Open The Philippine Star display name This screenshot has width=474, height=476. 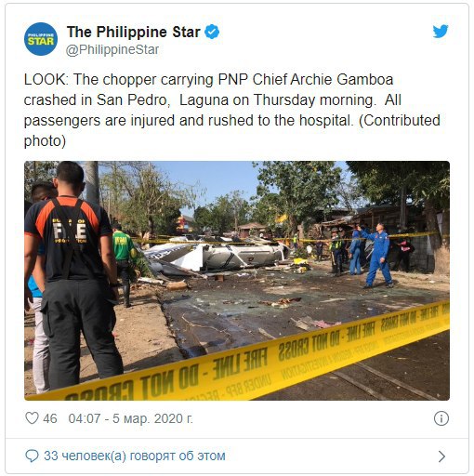point(134,32)
